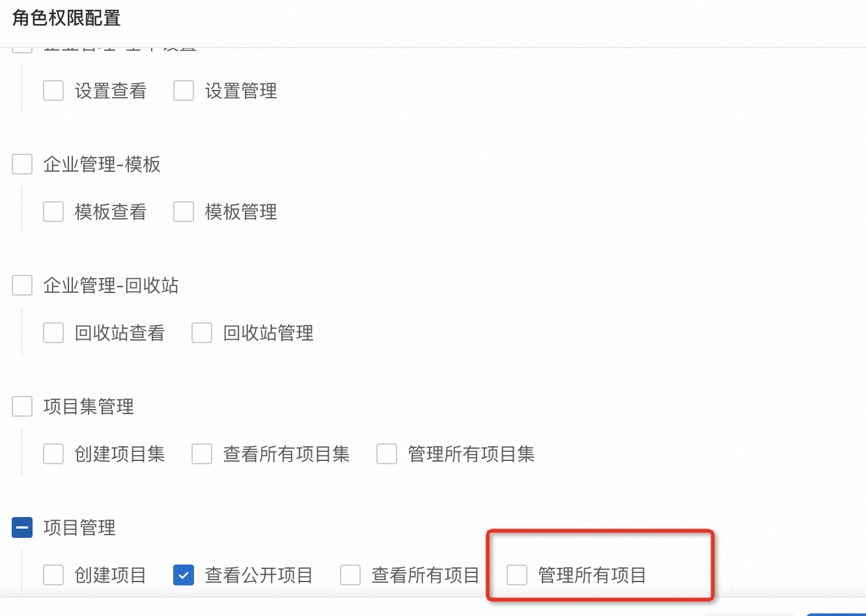
Task: Tick the 模板查看 checkbox
Action: pos(53,212)
